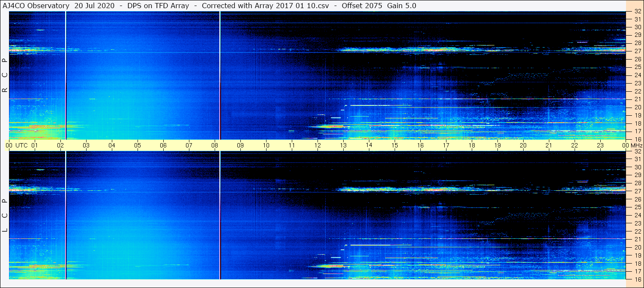This screenshot has width=644, height=288.
Task: Click the 05 hour label on time axis
Action: 138,145
